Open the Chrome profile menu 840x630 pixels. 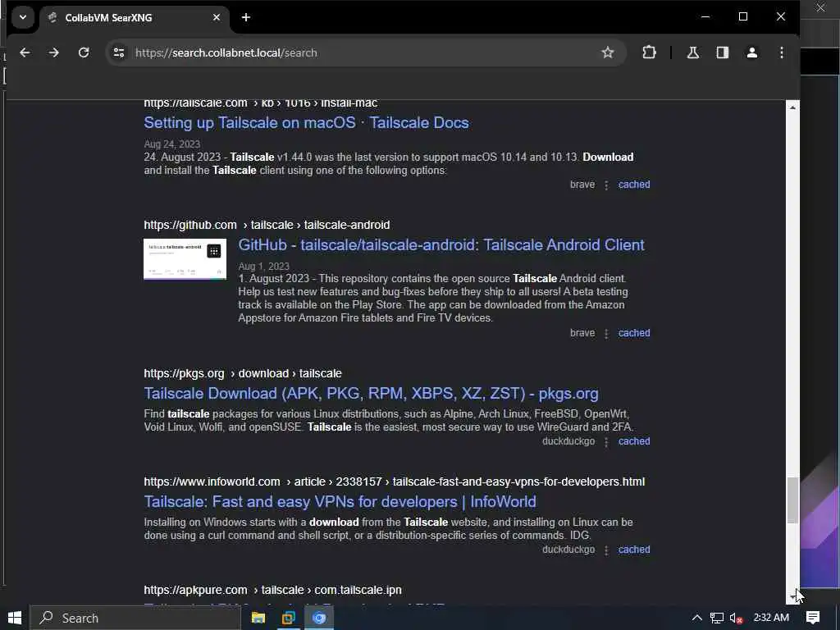point(751,52)
